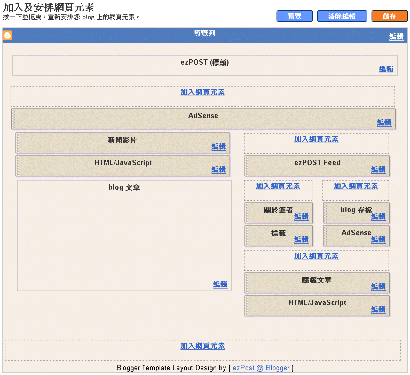Screen dimensions: 410x375
Task: Select the ezPOST header widget title text
Action: 205,62
